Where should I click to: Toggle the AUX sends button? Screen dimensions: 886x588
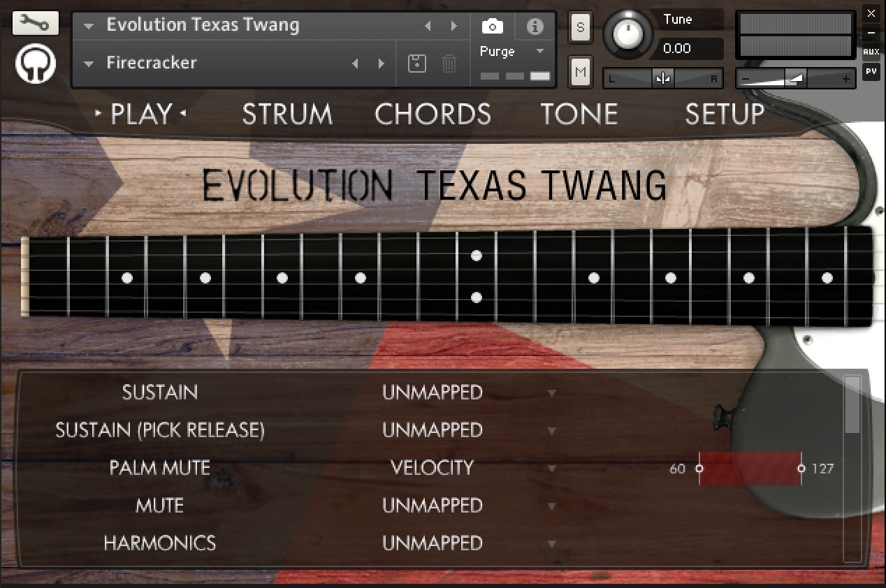tap(871, 52)
